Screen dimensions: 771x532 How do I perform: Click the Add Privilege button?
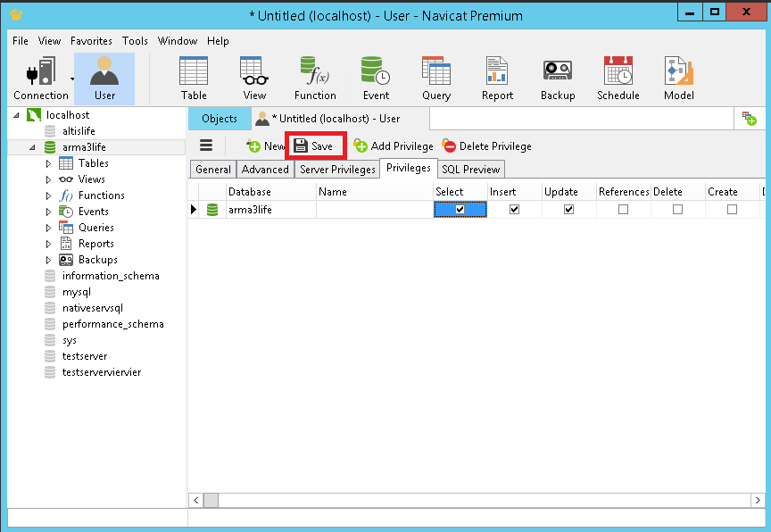point(394,146)
